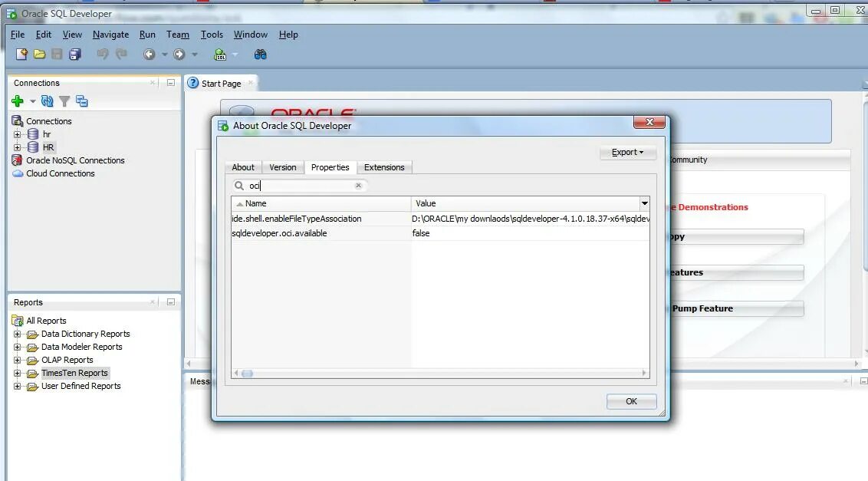Click the Back navigation arrow icon
The image size is (868, 481).
point(149,54)
